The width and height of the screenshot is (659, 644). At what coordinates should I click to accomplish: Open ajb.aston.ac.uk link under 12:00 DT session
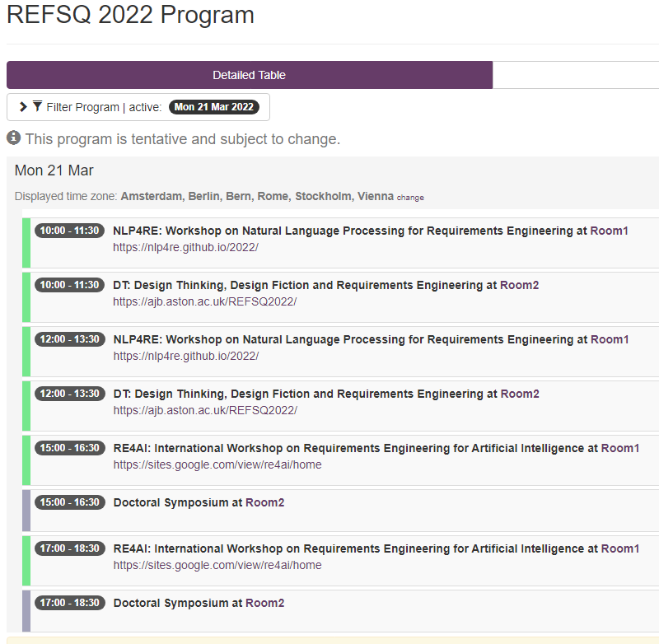pyautogui.click(x=205, y=410)
